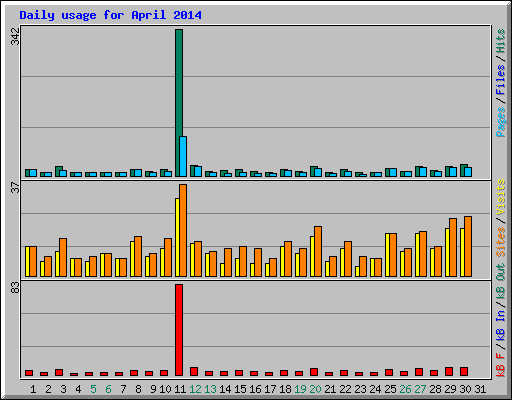Select the orange Sites bar for day 30
The height and width of the screenshot is (400, 512).
coord(468,246)
